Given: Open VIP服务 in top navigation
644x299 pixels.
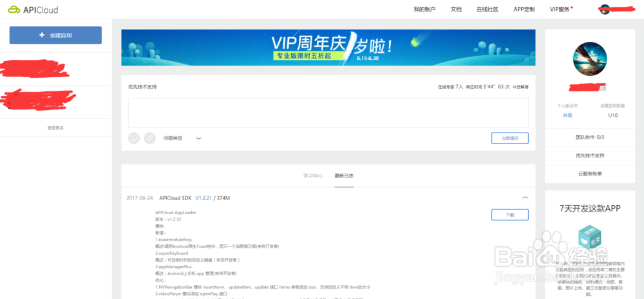Looking at the screenshot, I should click(560, 10).
